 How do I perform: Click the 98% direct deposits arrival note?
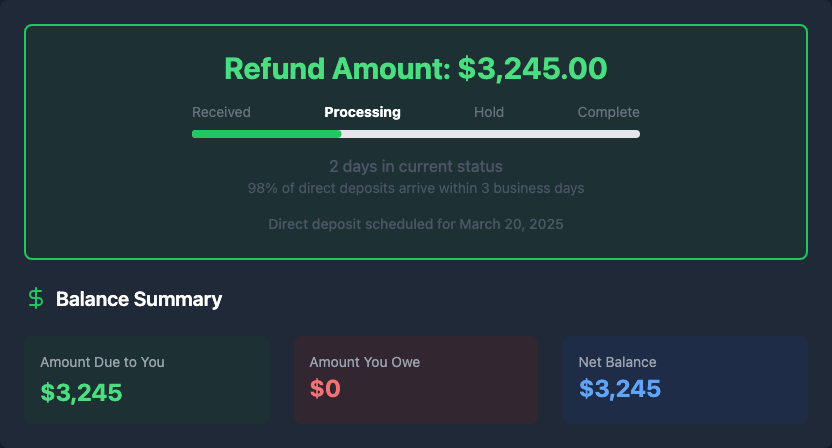pyautogui.click(x=415, y=188)
